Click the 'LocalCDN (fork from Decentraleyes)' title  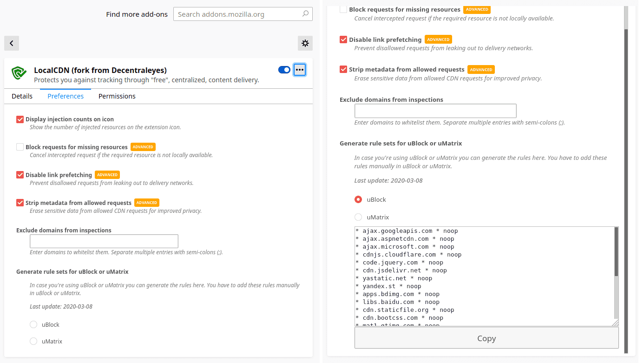(100, 70)
